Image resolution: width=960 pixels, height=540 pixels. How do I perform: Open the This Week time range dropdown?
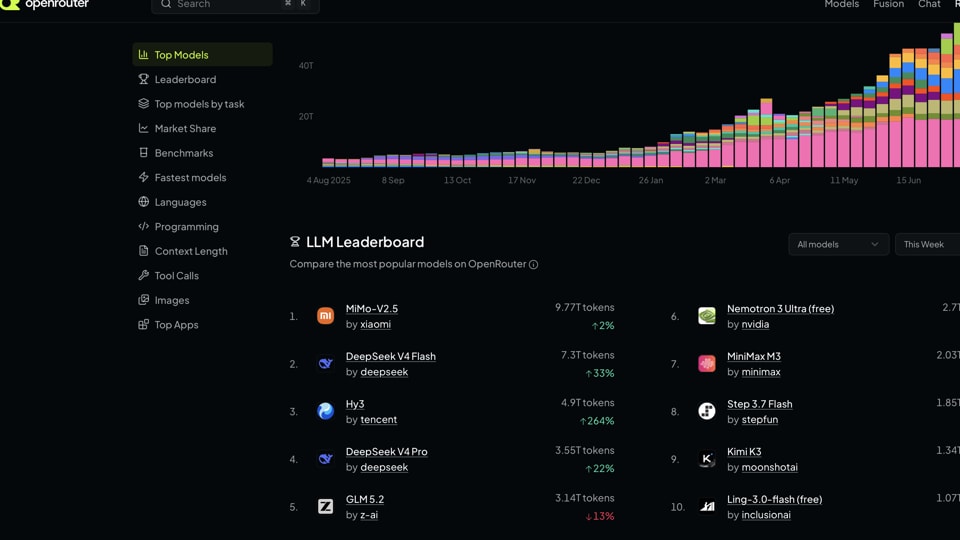tap(928, 244)
